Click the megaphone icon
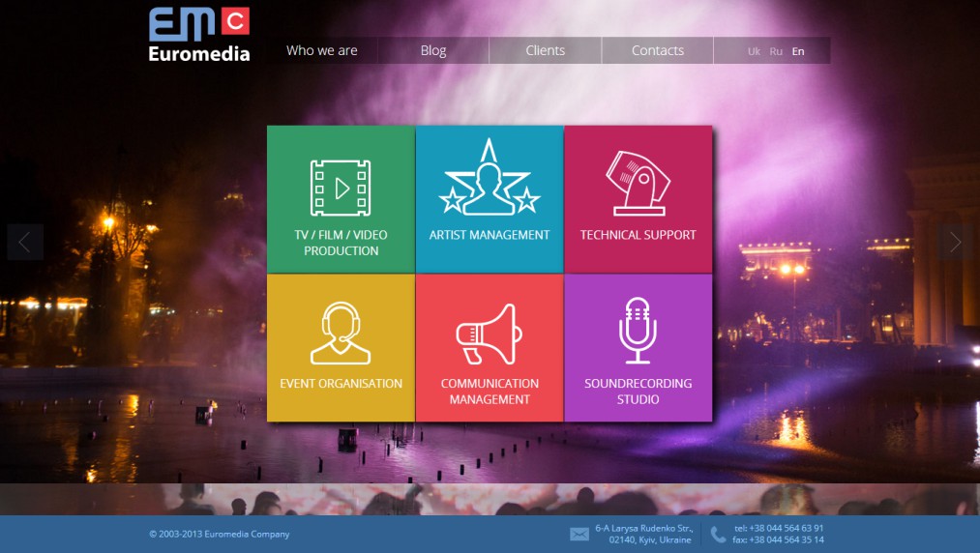The width and height of the screenshot is (980, 553). point(489,335)
